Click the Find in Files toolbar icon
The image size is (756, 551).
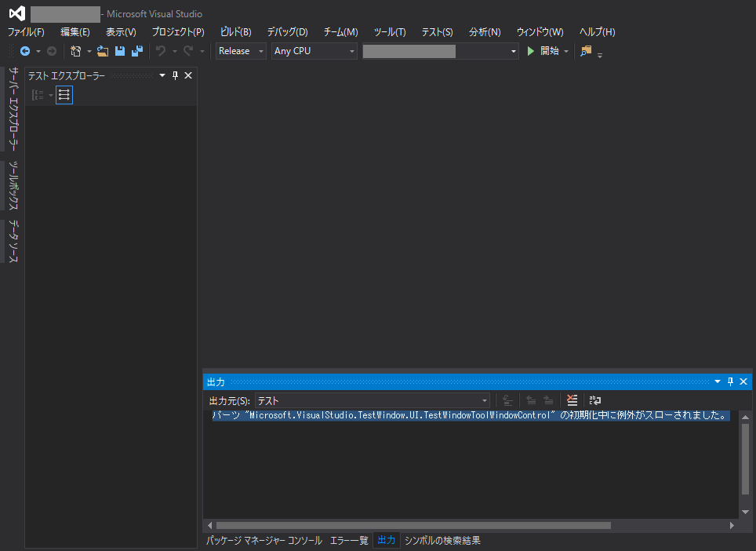coord(586,51)
